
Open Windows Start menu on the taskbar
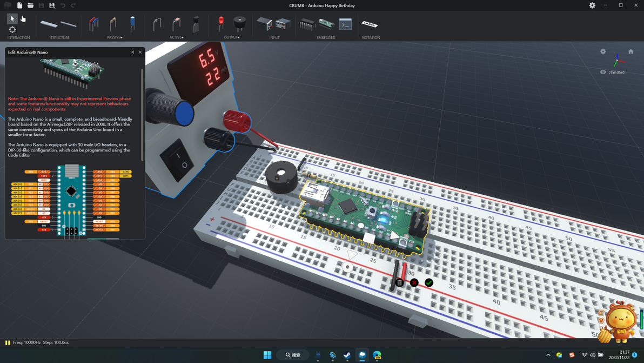267,355
